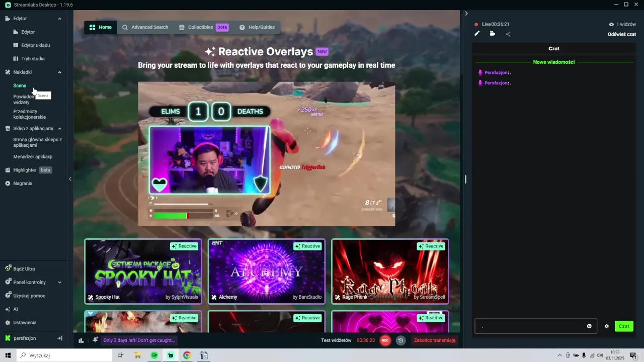Open the Reactive Overlays preview video

click(x=267, y=154)
